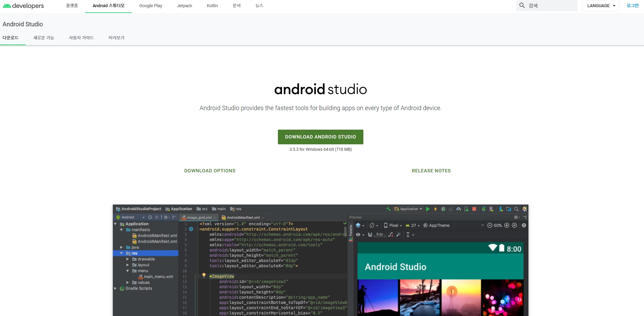The image size is (644, 316).
Task: Open the 뉴스 nav link
Action: pyautogui.click(x=259, y=6)
